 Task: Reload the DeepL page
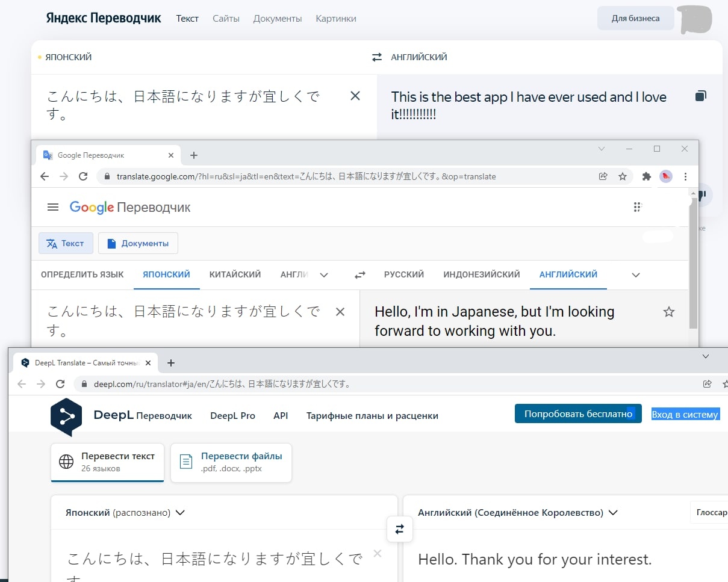tap(60, 384)
